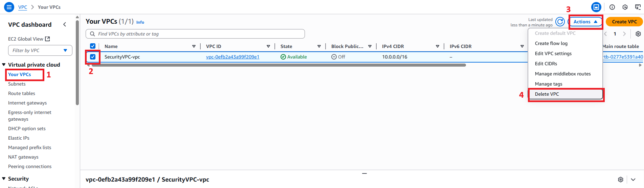Image resolution: width=644 pixels, height=188 pixels.
Task: Close the Actions dropdown button
Action: [585, 22]
